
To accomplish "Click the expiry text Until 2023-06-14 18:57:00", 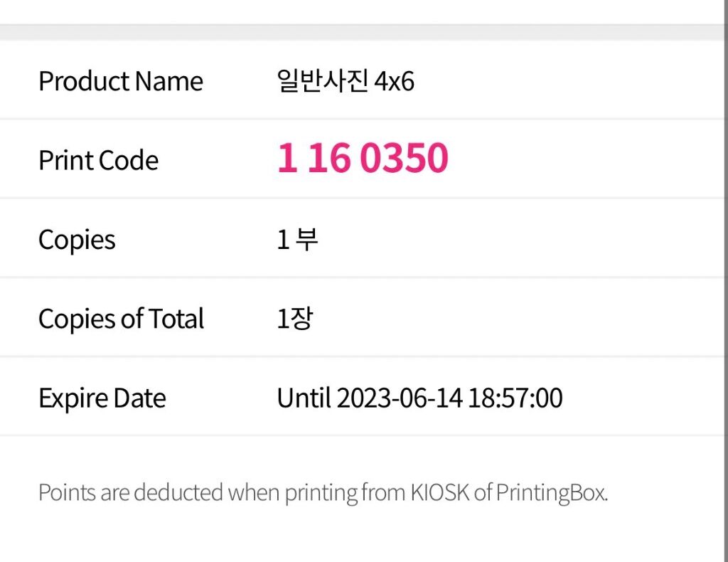I will [x=419, y=398].
